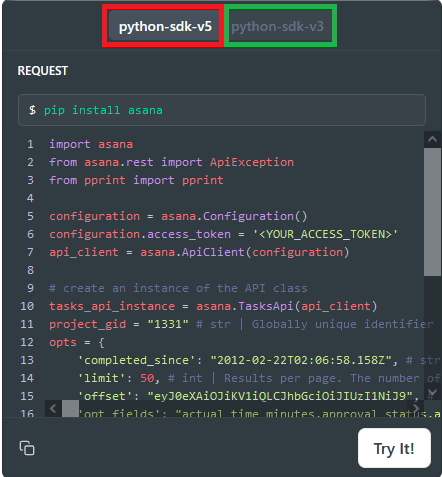Image resolution: width=442 pixels, height=477 pixels.
Task: Click the horizontal scroll left arrow
Action: pos(53,408)
